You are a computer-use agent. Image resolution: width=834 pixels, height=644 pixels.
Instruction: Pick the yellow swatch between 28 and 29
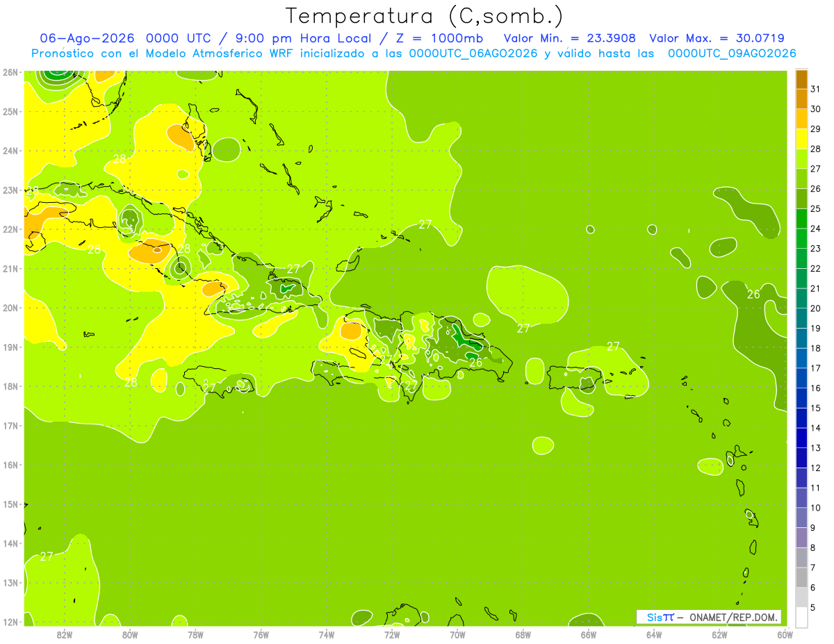(x=801, y=139)
